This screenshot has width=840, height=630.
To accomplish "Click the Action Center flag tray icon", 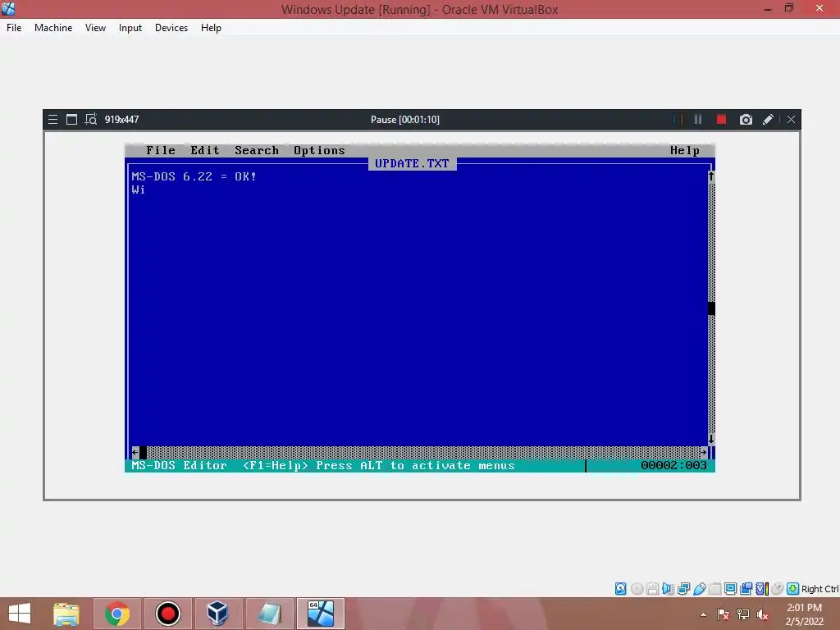I will pos(724,614).
